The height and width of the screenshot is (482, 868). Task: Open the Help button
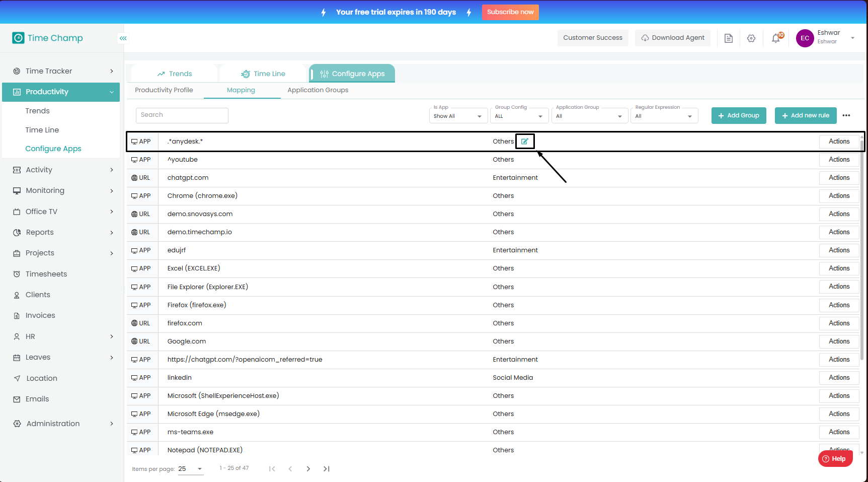(x=835, y=459)
